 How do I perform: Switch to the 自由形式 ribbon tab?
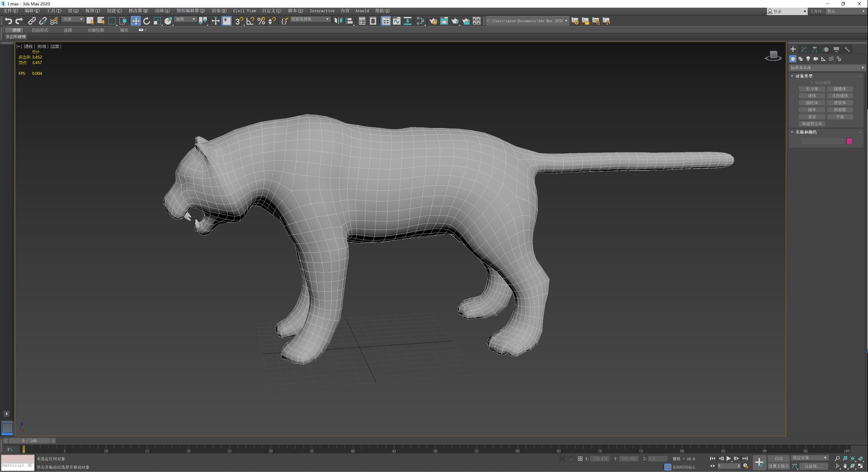click(x=40, y=30)
